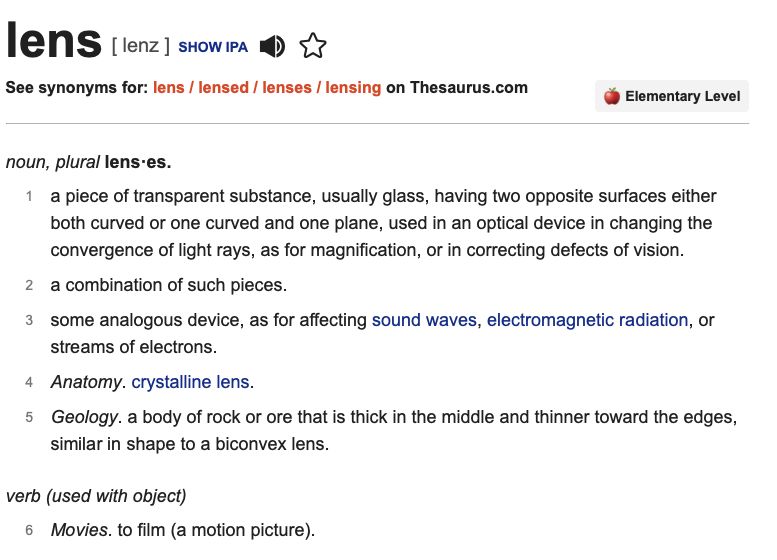Screen dimensions: 777x560
Task: Select the 'Anatomy' label in definition 4
Action: tap(86, 382)
